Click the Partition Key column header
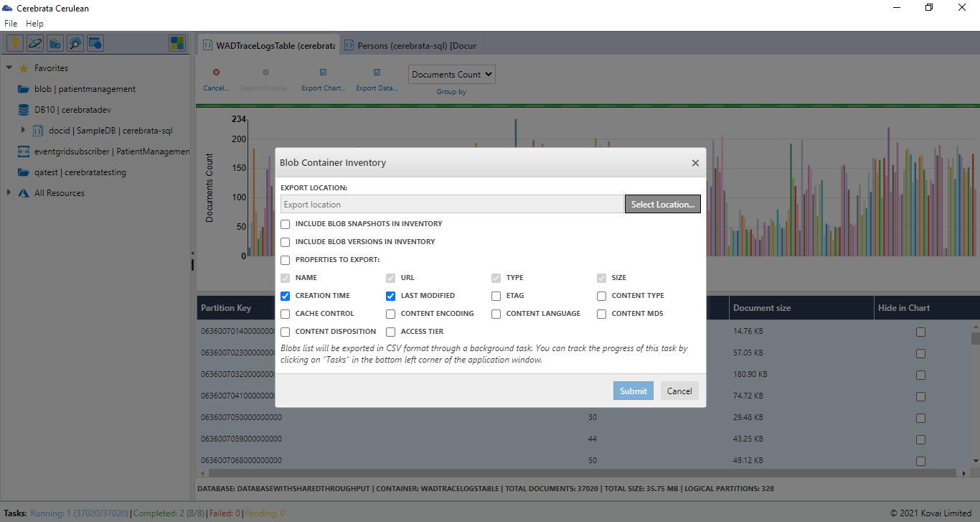Screen dimensions: 980x522 click(x=226, y=308)
